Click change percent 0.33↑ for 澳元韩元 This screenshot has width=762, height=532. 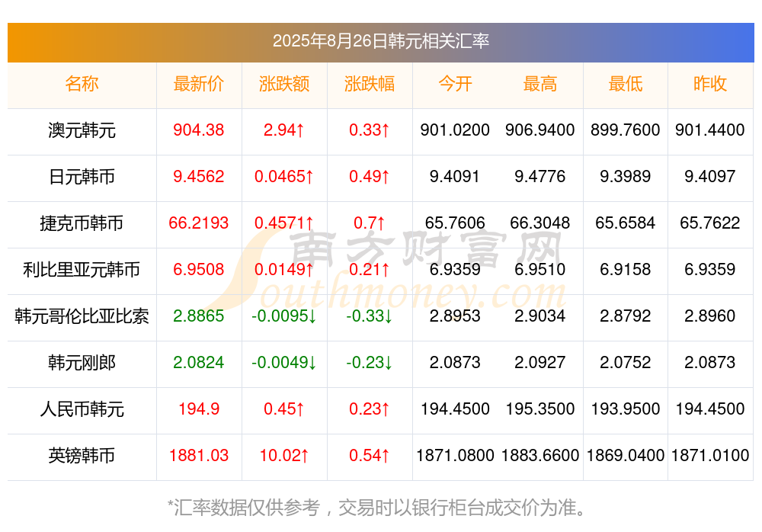click(370, 130)
